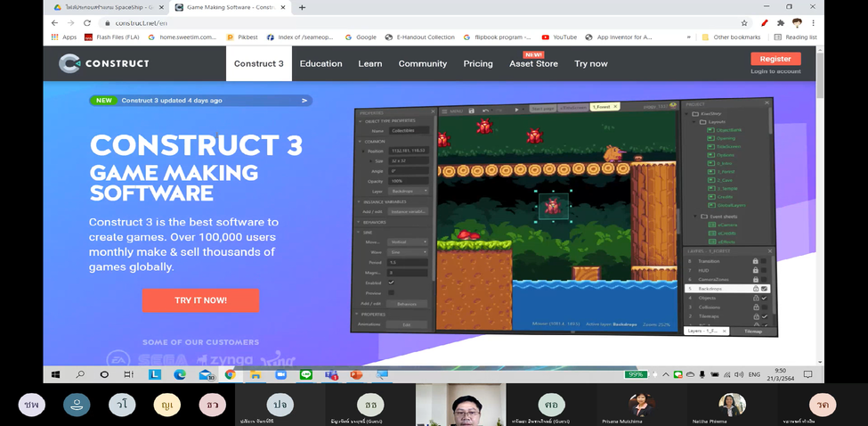Open the Flash Files (FLA) bookmark
The width and height of the screenshot is (868, 426).
112,37
